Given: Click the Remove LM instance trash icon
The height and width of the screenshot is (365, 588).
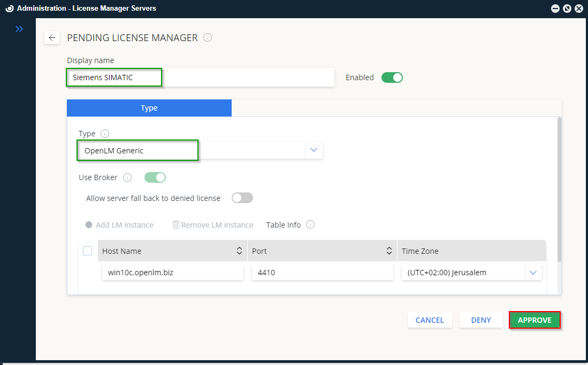Looking at the screenshot, I should tap(176, 224).
